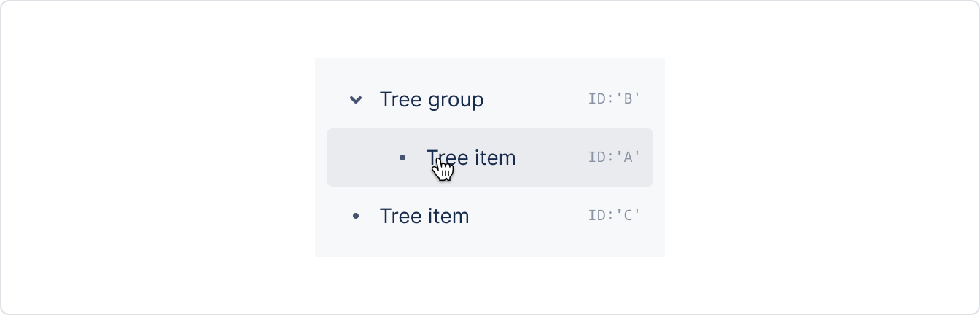The height and width of the screenshot is (315, 980).
Task: Toggle the downward chevron beside Tree group
Action: (x=356, y=99)
